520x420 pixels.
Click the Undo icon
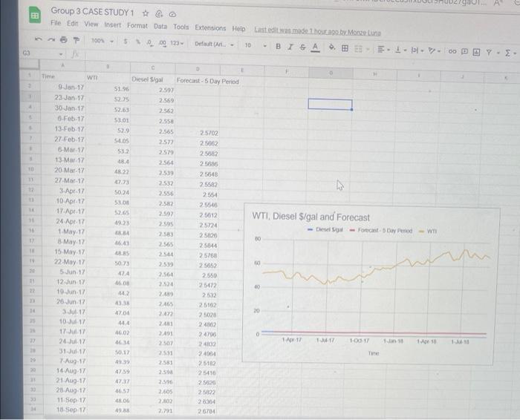coord(38,39)
